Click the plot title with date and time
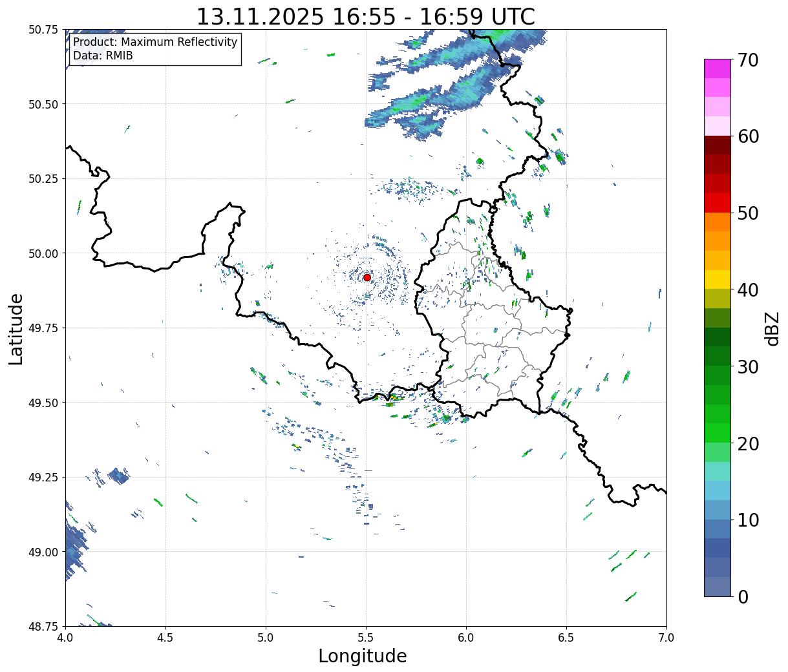This screenshot has width=788, height=672. pos(365,17)
